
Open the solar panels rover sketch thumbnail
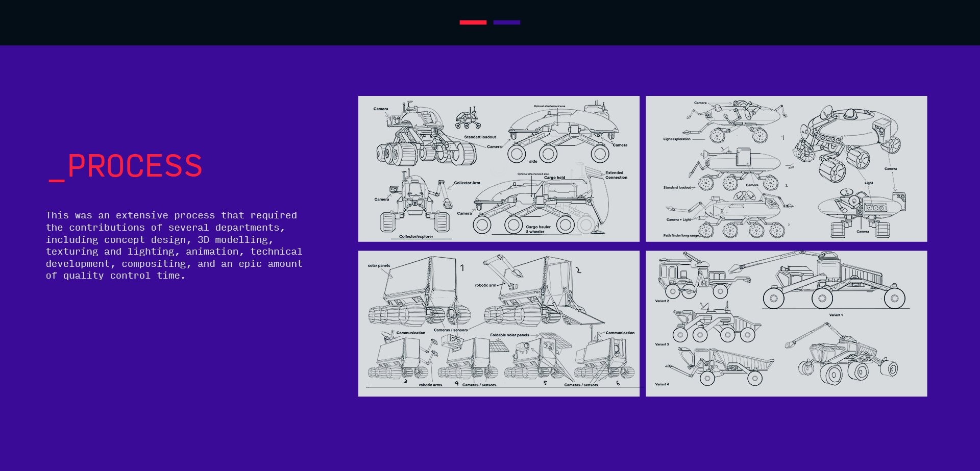click(x=499, y=324)
